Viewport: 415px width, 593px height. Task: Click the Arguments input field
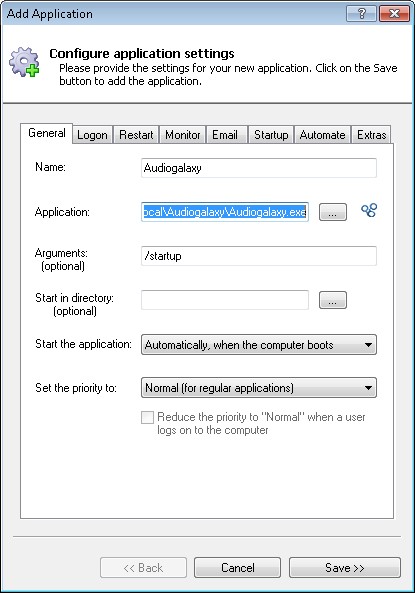(259, 256)
